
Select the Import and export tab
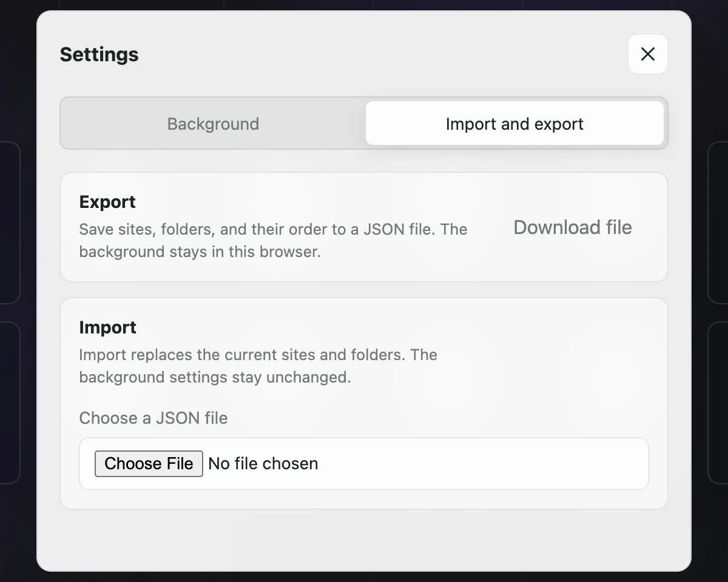pos(514,124)
